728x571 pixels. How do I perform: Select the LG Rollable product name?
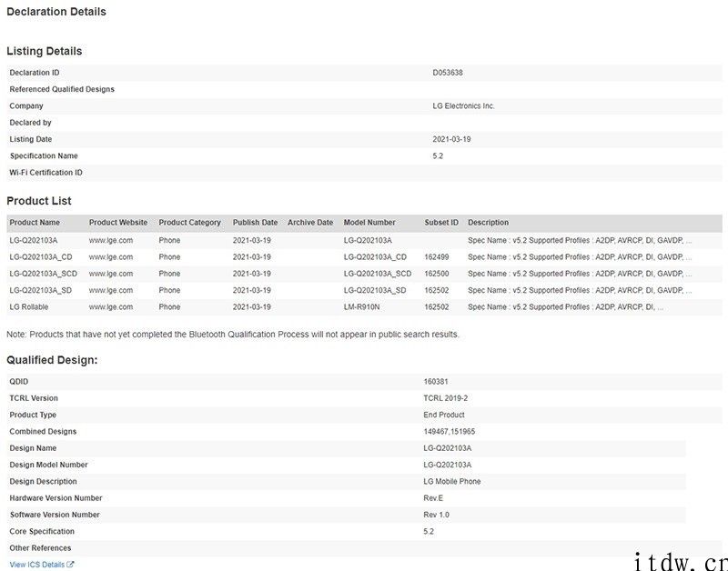point(29,307)
